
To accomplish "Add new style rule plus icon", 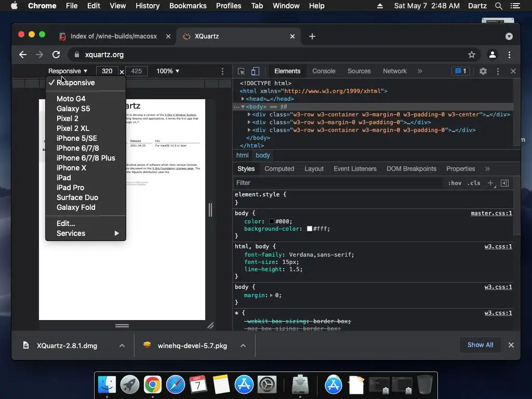I will [x=490, y=183].
